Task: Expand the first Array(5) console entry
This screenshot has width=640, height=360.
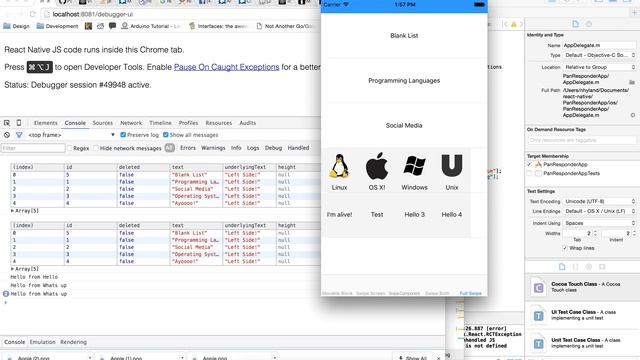Action: point(12,211)
